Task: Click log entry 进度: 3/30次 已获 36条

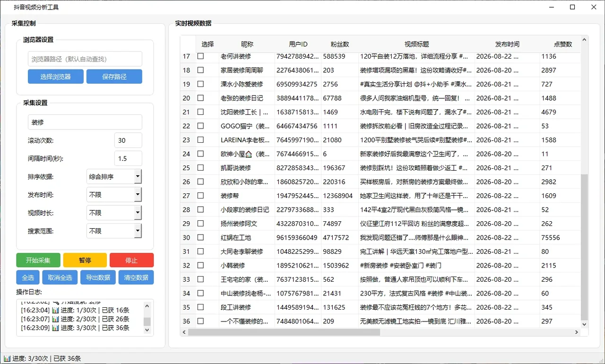Action: tap(75, 328)
